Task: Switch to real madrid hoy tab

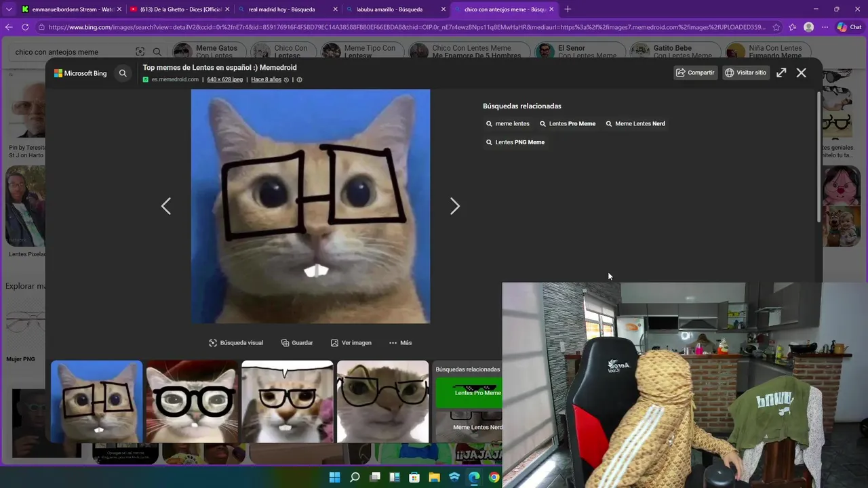Action: point(287,9)
